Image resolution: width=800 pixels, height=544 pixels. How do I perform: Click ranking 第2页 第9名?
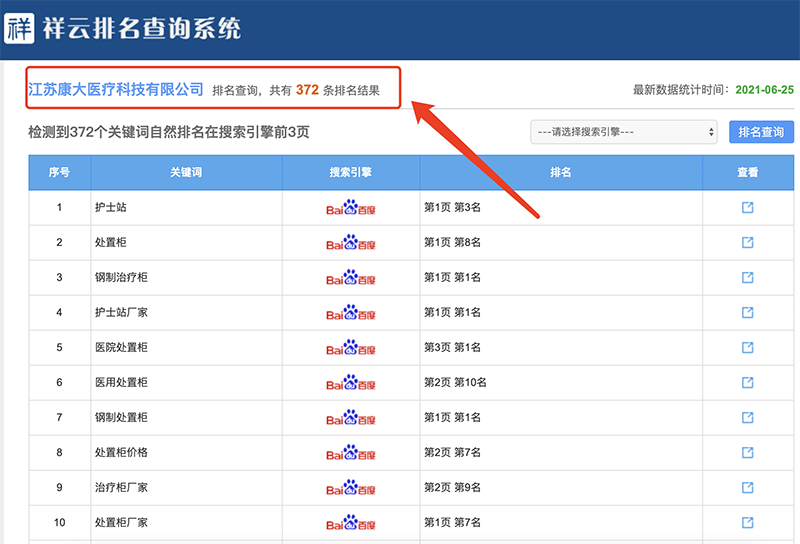pos(453,487)
